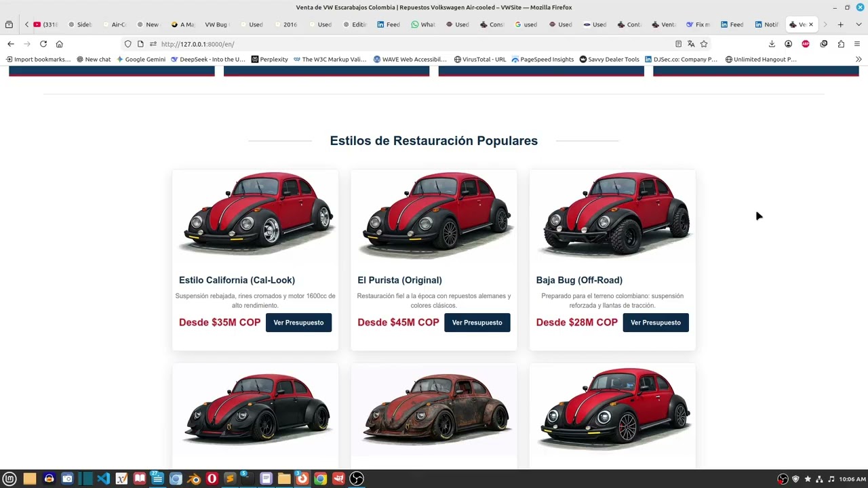Open the Firefox hamburger menu

coord(857,44)
